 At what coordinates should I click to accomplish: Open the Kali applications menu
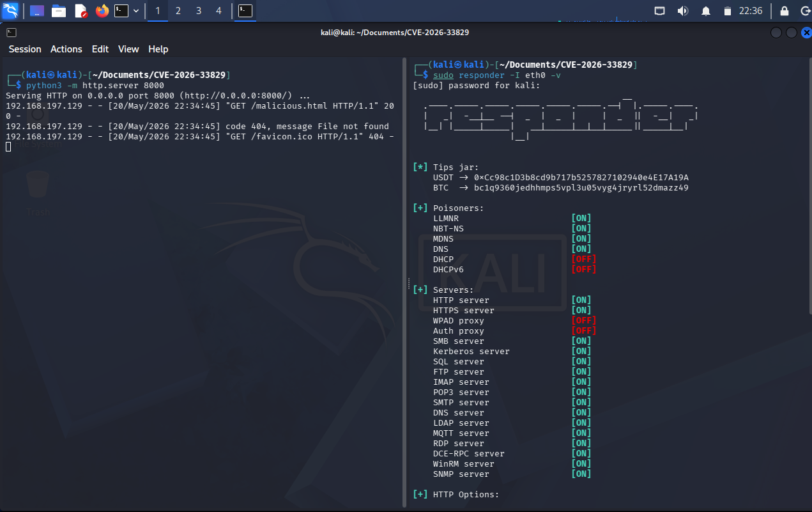pos(10,10)
